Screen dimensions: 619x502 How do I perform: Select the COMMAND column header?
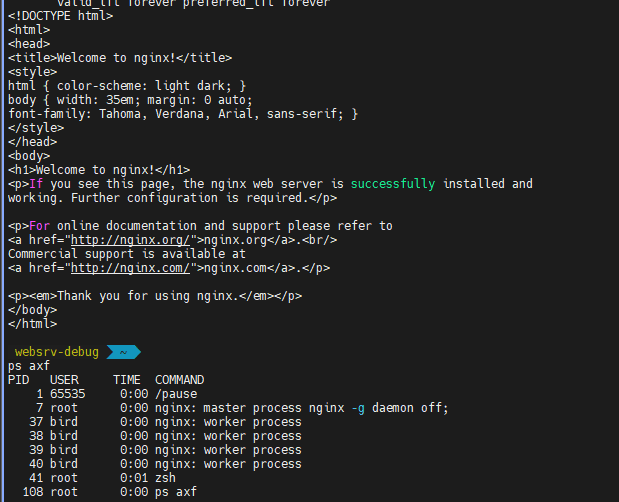[x=179, y=380]
